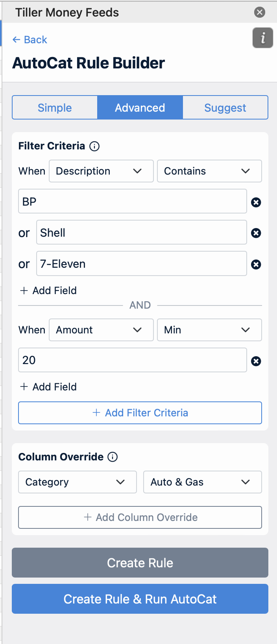Click Add Column Override button
The height and width of the screenshot is (644, 277).
pos(140,517)
